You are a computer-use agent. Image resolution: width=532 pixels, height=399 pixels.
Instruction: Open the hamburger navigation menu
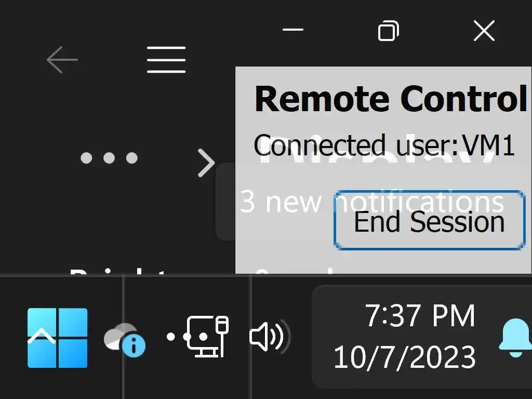(166, 60)
